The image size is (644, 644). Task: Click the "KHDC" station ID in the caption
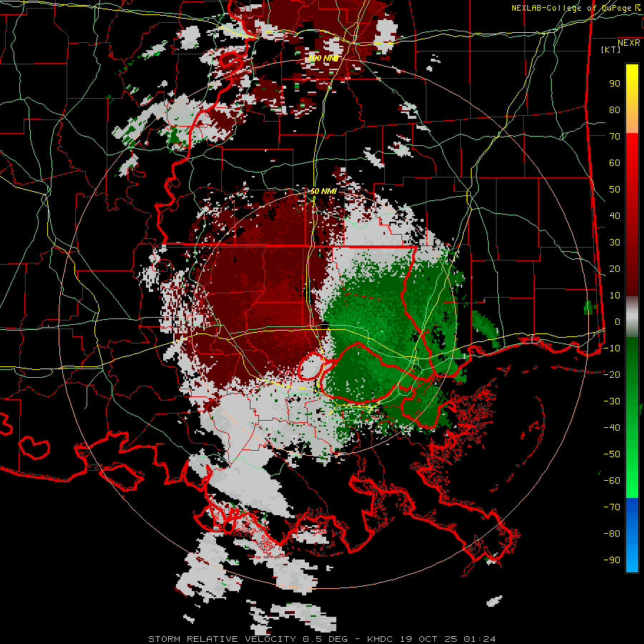380,639
